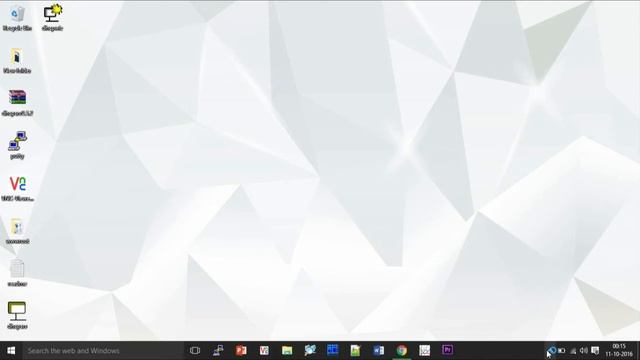640x360 pixels.
Task: Select the grey document file on desktop
Action: (x=17, y=273)
